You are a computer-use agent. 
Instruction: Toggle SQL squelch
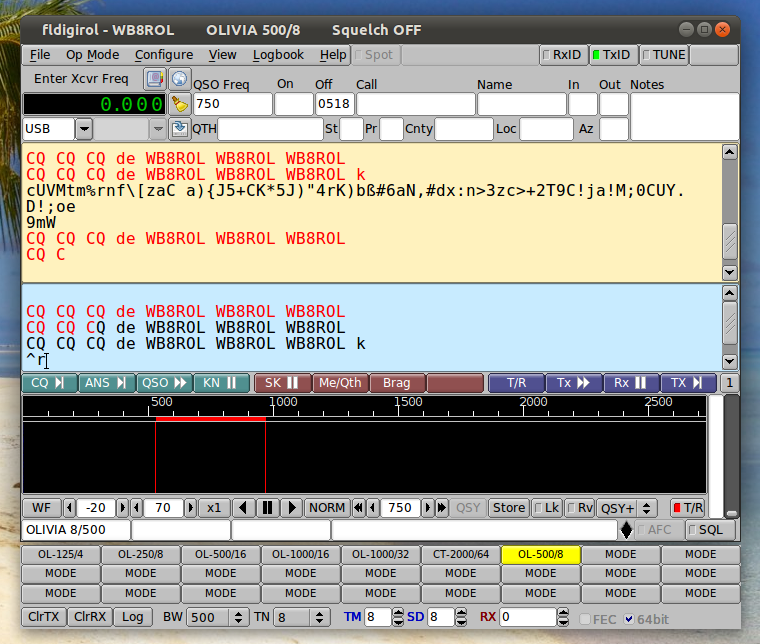coord(711,530)
